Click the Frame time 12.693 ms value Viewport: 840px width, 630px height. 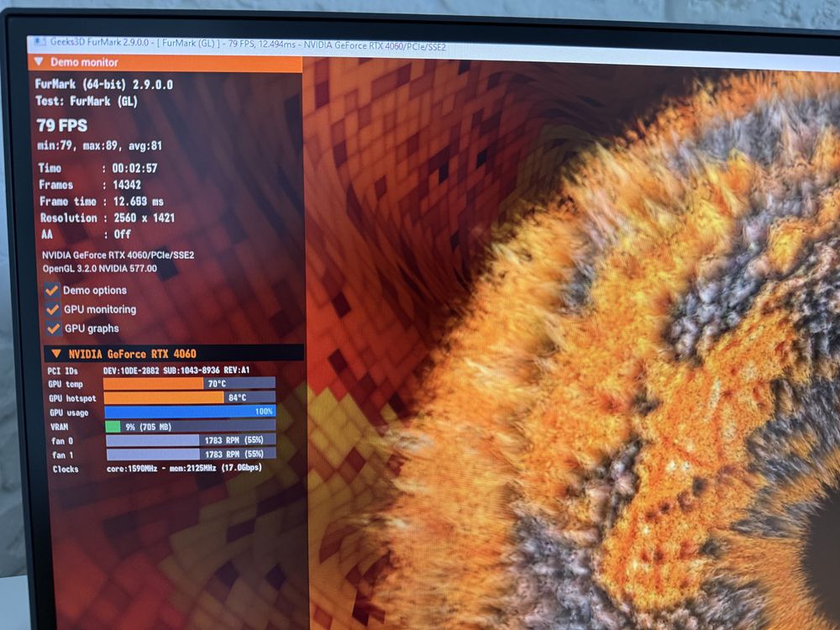[139, 202]
